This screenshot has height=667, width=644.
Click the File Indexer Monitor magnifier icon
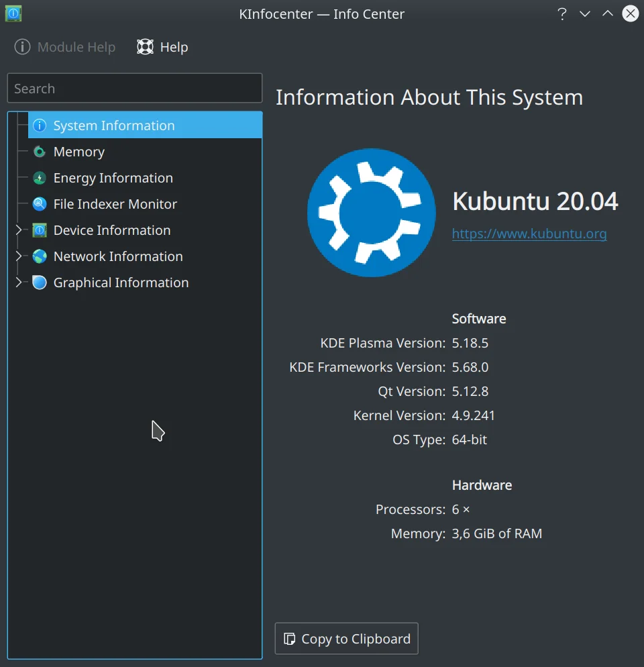click(x=40, y=204)
